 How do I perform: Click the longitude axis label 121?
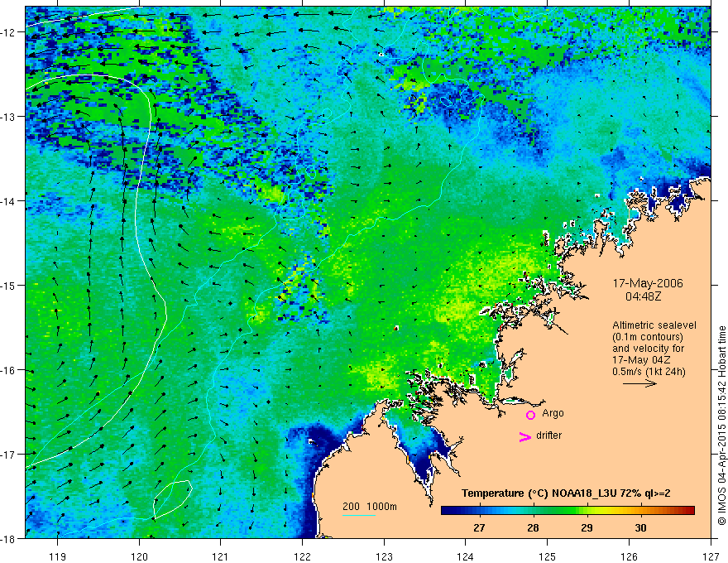[221, 556]
